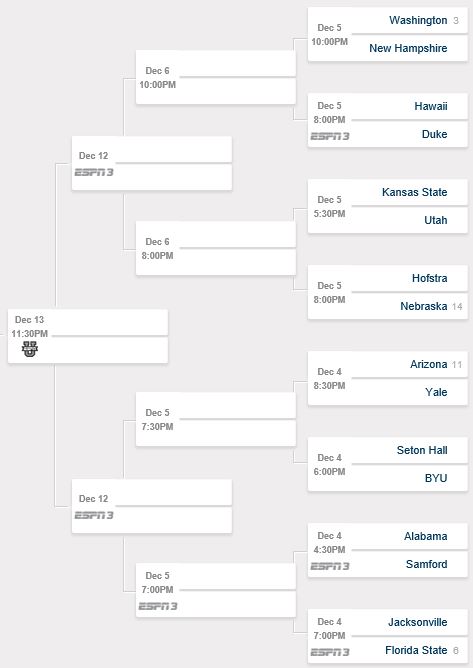
Task: Select Arizona in the bracket
Action: coord(429,364)
